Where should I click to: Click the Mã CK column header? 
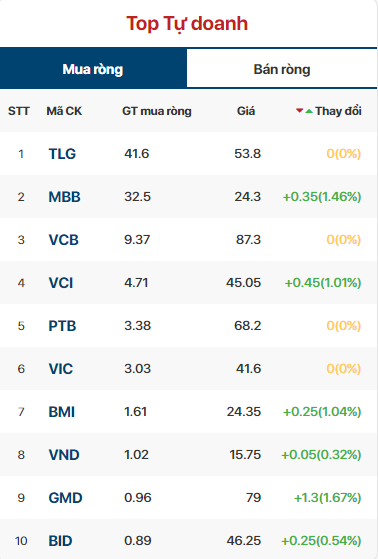click(64, 111)
